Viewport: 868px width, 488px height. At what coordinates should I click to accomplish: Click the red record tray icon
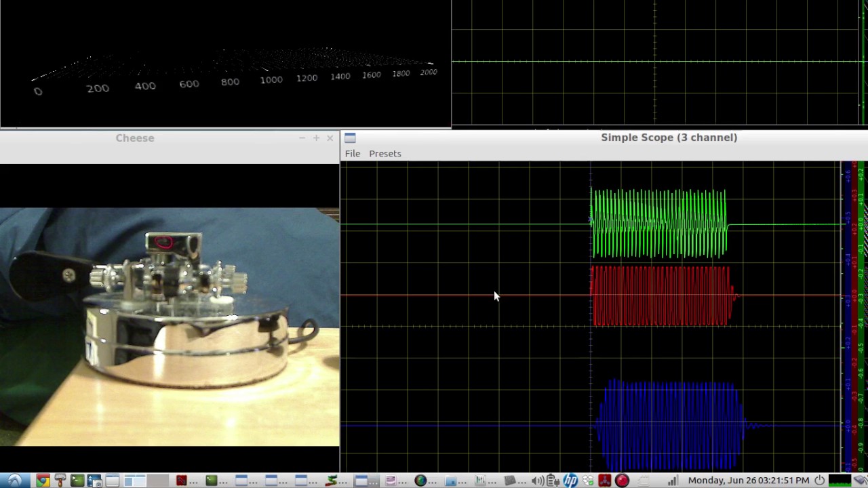pos(622,481)
